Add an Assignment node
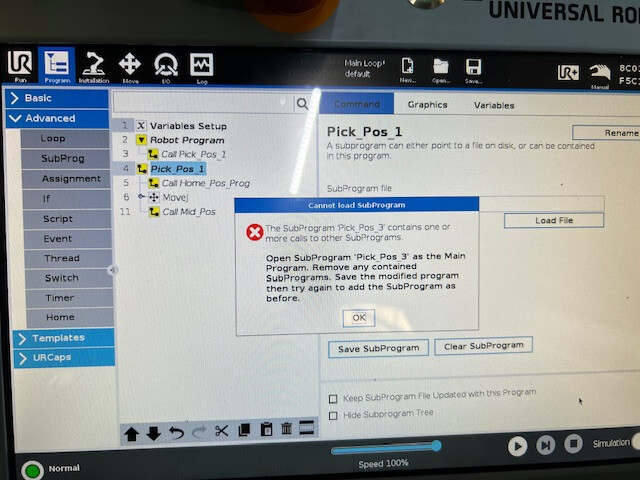Viewport: 641px width, 481px height. (66, 179)
